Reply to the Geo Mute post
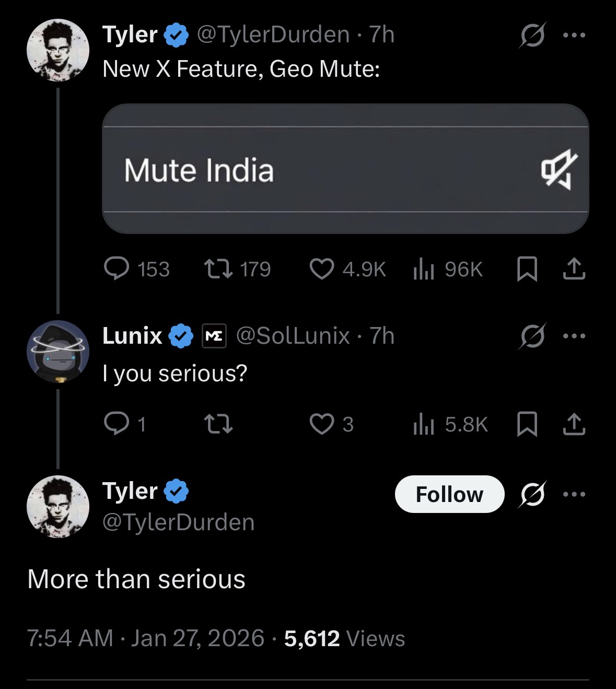Image resolution: width=616 pixels, height=689 pixels. tap(117, 268)
